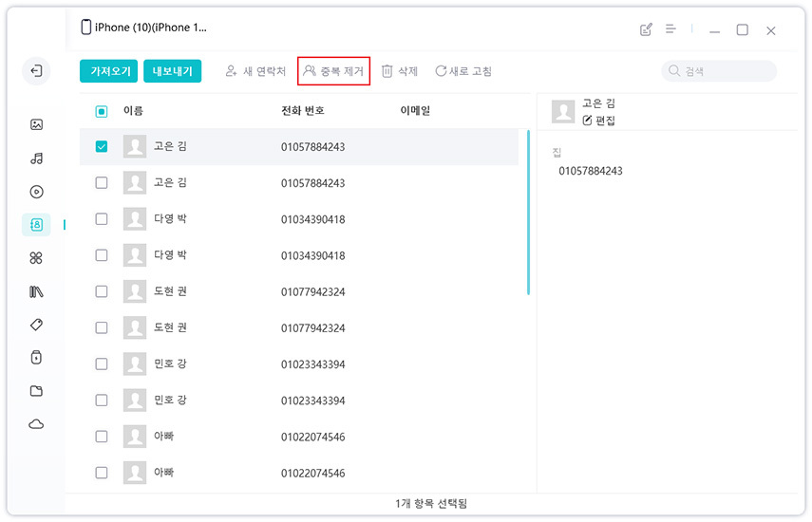The width and height of the screenshot is (812, 522).
Task: Click the 검색 search field
Action: (719, 71)
